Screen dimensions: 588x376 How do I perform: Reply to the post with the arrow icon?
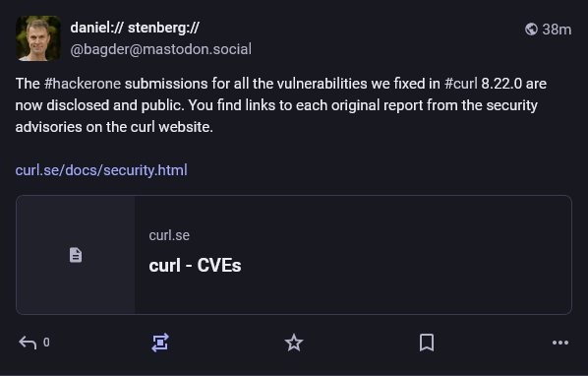tap(28, 343)
